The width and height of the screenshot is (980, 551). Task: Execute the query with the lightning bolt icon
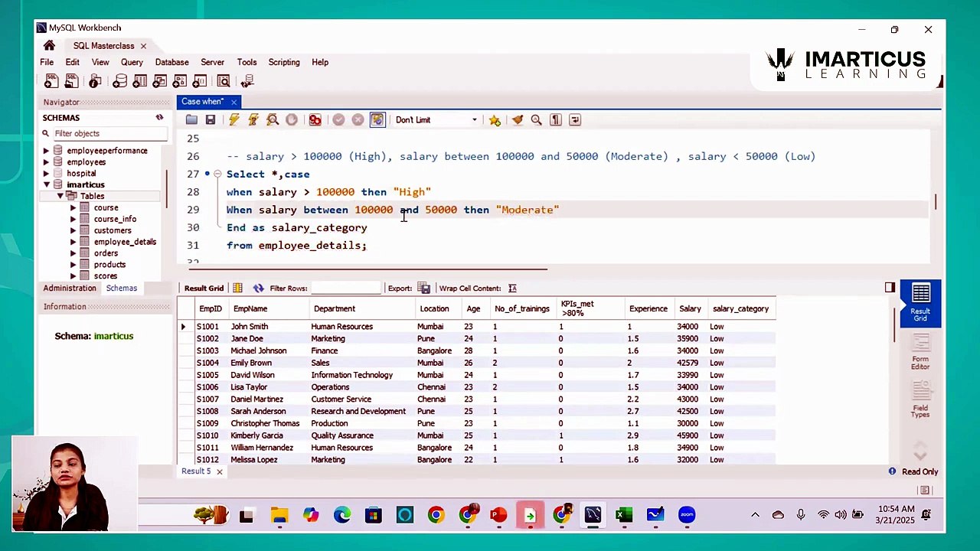point(234,119)
